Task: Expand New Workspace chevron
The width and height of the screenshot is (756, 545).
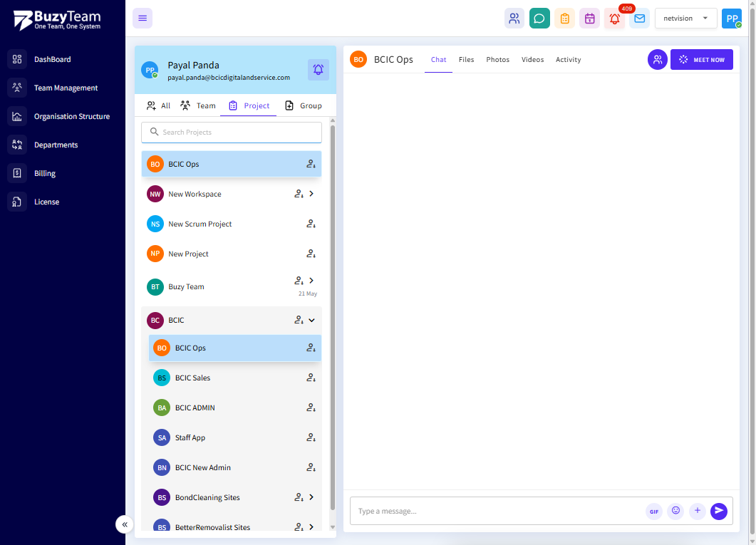Action: click(x=311, y=194)
